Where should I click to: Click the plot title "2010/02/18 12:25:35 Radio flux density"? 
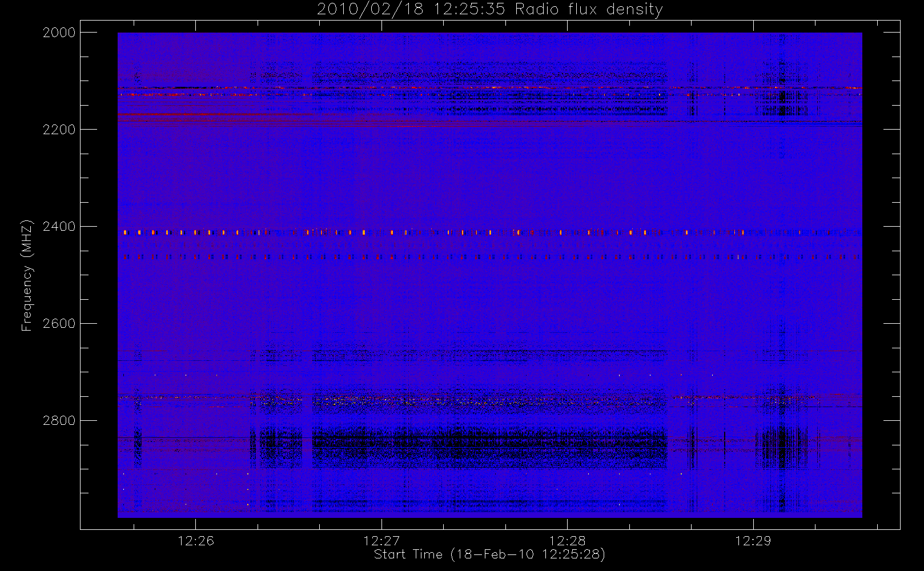pyautogui.click(x=490, y=10)
